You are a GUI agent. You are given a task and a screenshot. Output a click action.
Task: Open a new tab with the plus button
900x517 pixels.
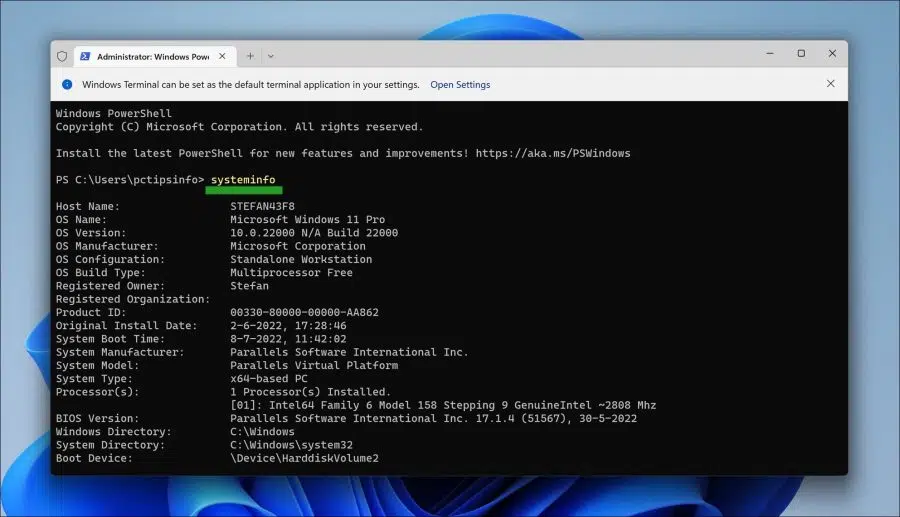pos(250,56)
